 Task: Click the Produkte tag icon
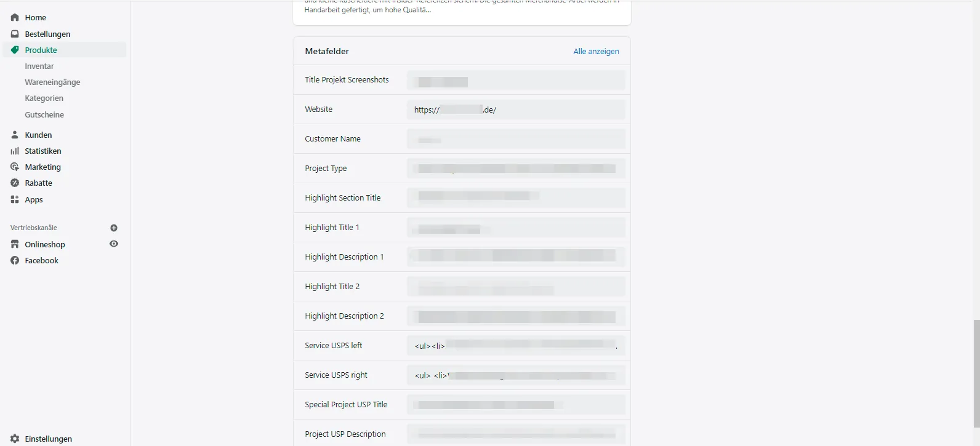15,50
